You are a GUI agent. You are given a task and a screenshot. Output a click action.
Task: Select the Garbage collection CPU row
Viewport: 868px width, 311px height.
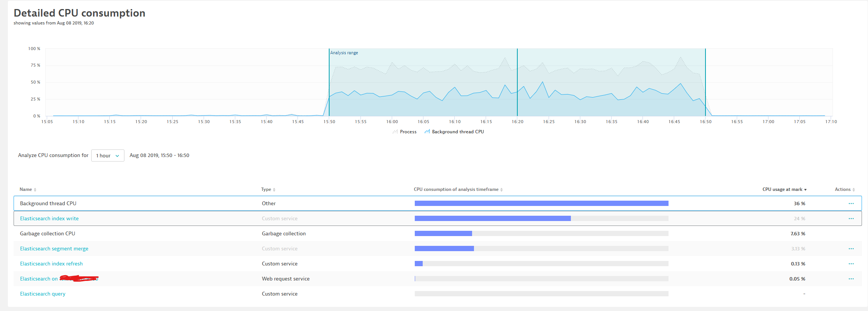coord(437,233)
